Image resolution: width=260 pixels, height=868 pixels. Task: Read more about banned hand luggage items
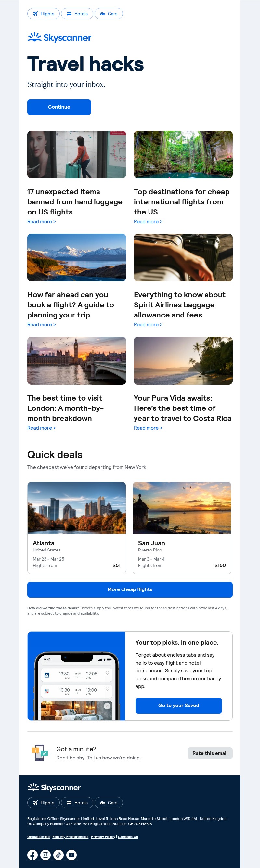tap(41, 222)
